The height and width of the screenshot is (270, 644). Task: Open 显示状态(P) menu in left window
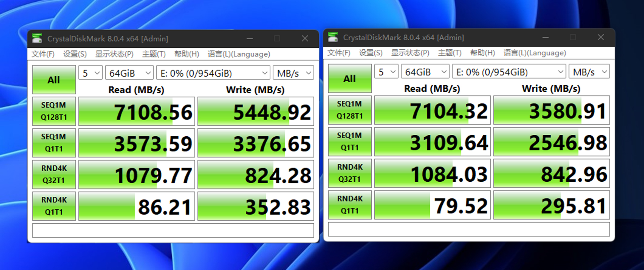point(114,54)
